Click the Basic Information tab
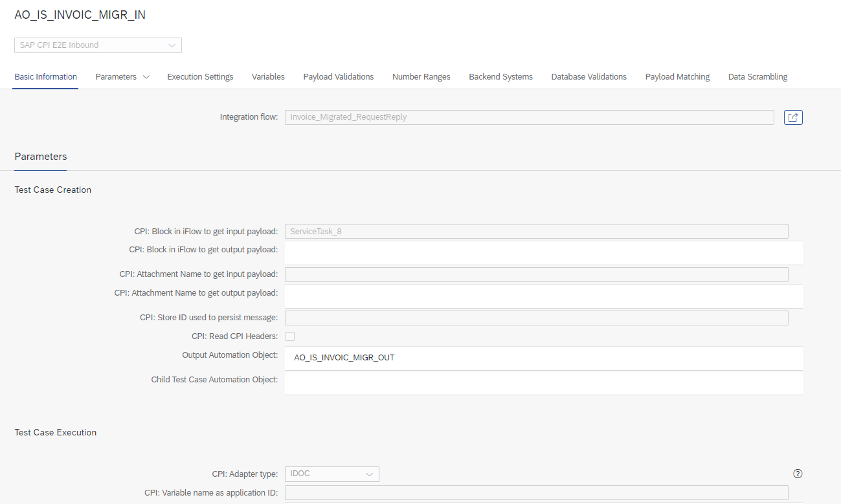Viewport: 841px width, 504px height. pos(46,77)
